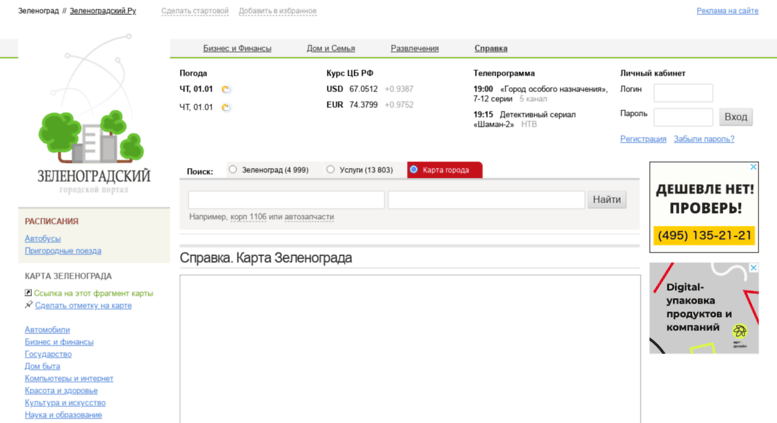Open the Государство category
This screenshot has width=777, height=423.
[x=48, y=354]
